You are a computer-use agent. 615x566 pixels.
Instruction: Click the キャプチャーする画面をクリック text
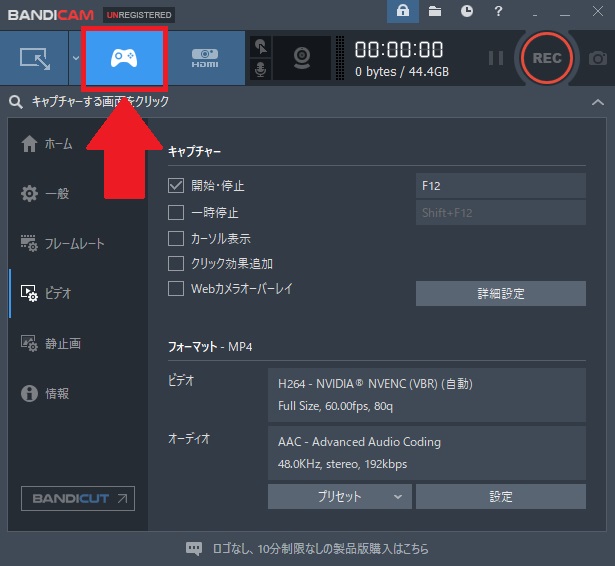point(100,102)
